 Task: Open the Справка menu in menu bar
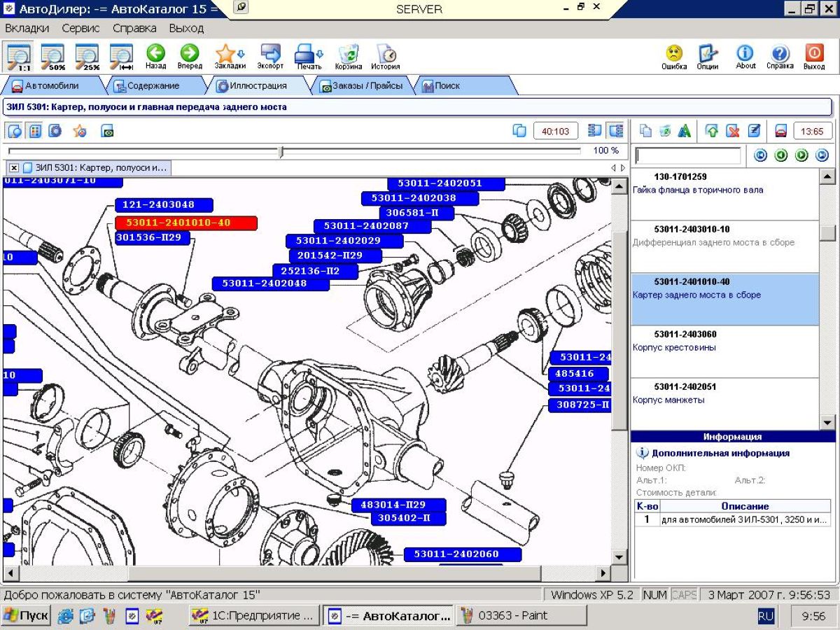coord(134,28)
